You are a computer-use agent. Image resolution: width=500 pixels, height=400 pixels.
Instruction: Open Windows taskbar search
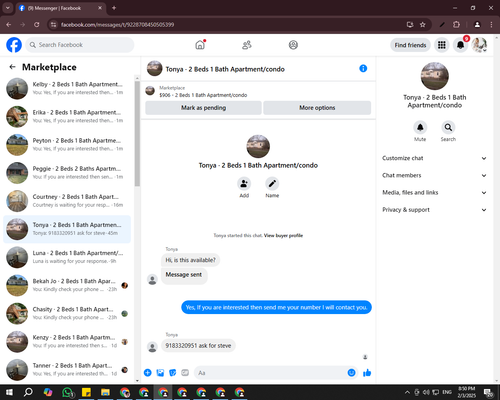pyautogui.click(x=28, y=392)
